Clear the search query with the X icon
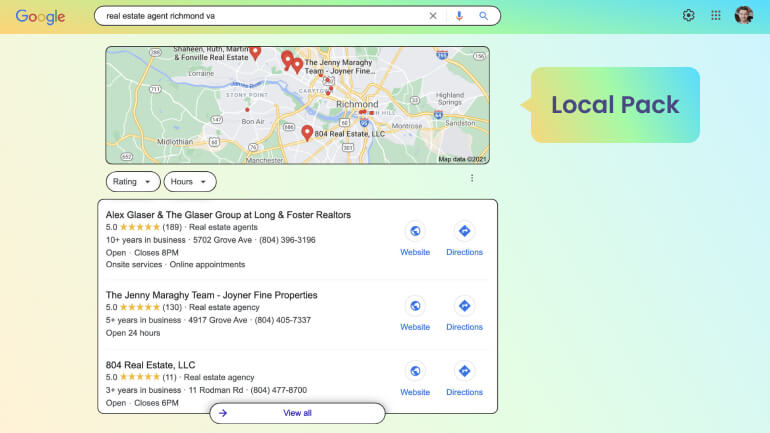 coord(433,16)
